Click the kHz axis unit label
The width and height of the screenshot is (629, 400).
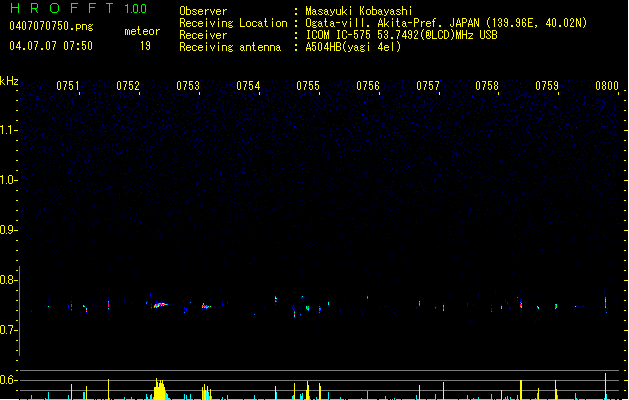pos(9,81)
